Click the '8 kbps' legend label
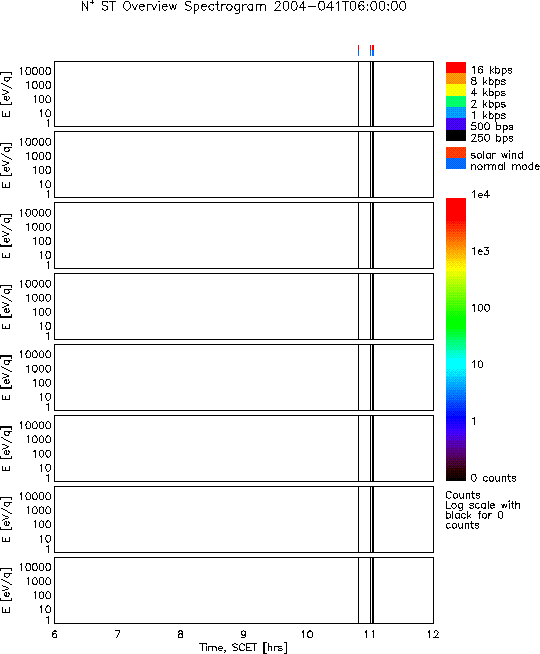The height and width of the screenshot is (654, 540). [488, 81]
